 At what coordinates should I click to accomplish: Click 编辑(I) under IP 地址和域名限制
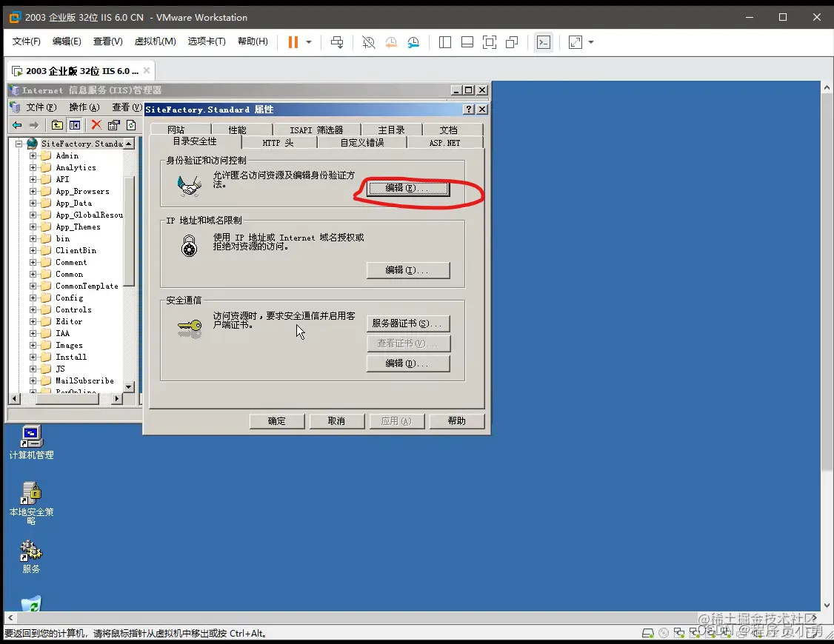pyautogui.click(x=408, y=270)
